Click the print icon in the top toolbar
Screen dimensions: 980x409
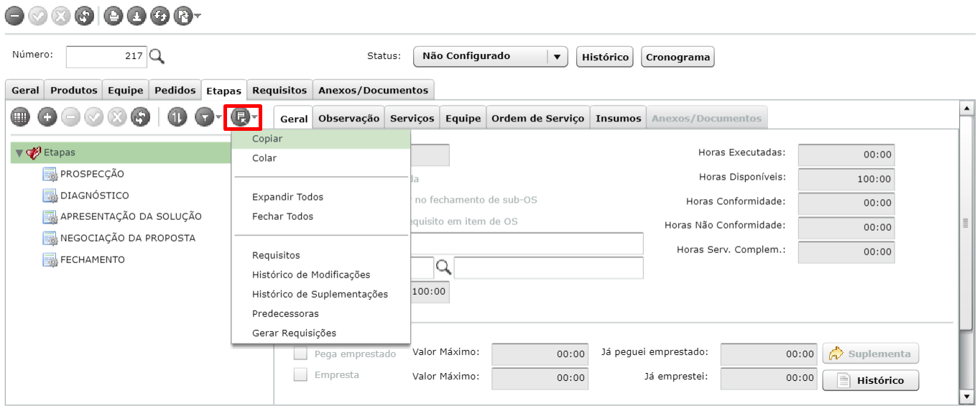click(113, 16)
